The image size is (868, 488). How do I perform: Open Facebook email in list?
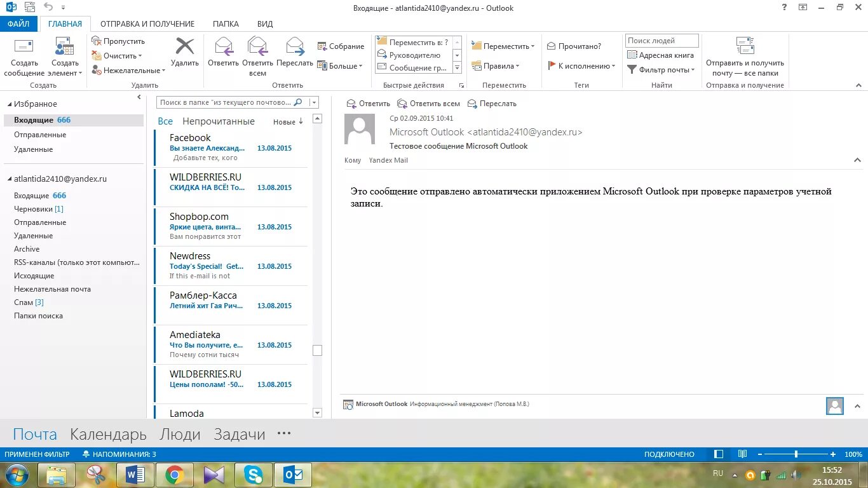point(231,148)
